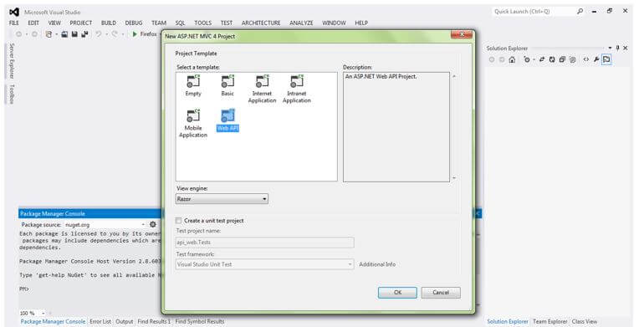Open the ARCHITECTURE menu
The image size is (644, 327).
coord(261,23)
